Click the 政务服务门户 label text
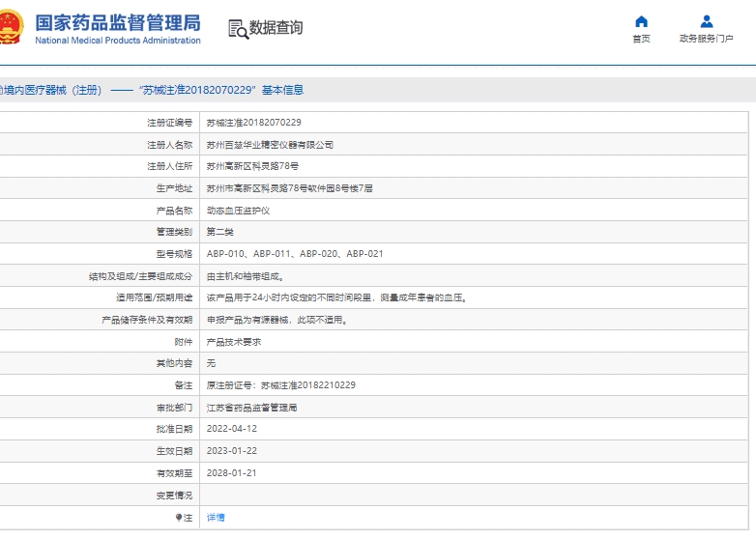The height and width of the screenshot is (538, 756). (x=707, y=39)
